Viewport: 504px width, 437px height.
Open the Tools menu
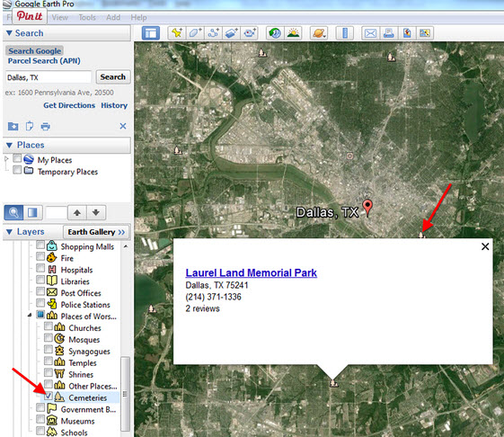click(87, 17)
